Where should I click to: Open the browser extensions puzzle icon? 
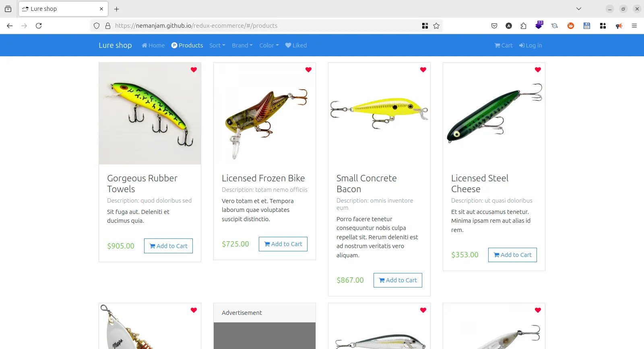click(523, 26)
